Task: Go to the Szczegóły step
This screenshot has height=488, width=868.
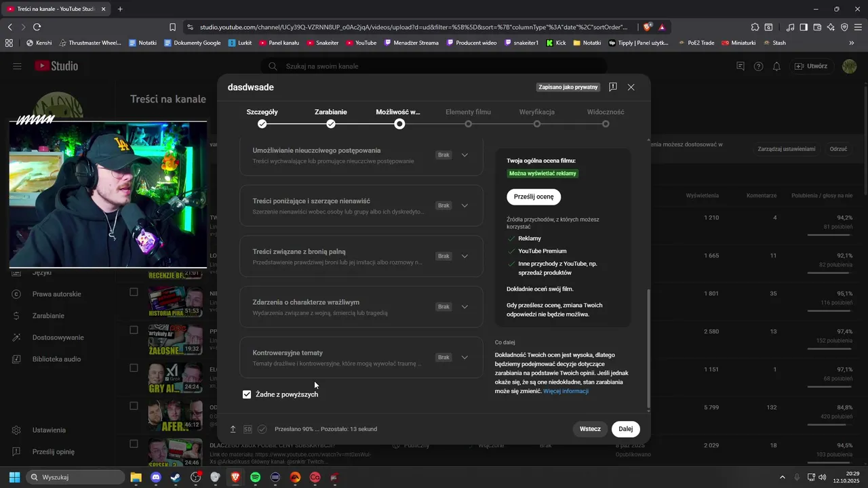Action: (262, 117)
